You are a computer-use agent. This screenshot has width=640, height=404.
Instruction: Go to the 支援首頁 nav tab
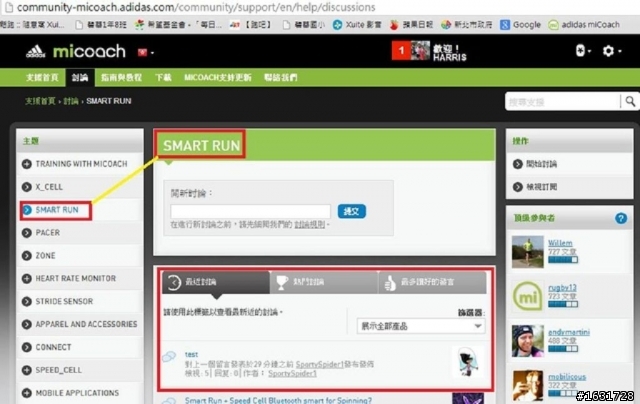pyautogui.click(x=42, y=78)
